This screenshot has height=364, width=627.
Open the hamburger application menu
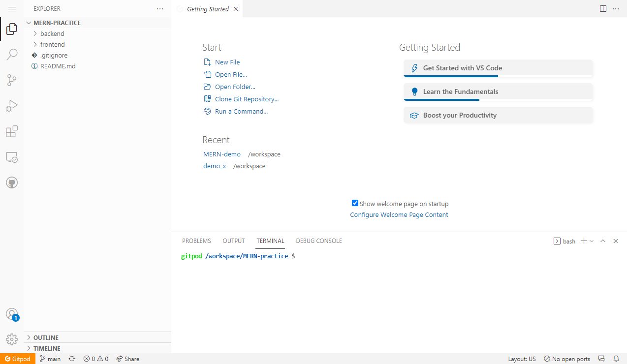pyautogui.click(x=12, y=9)
